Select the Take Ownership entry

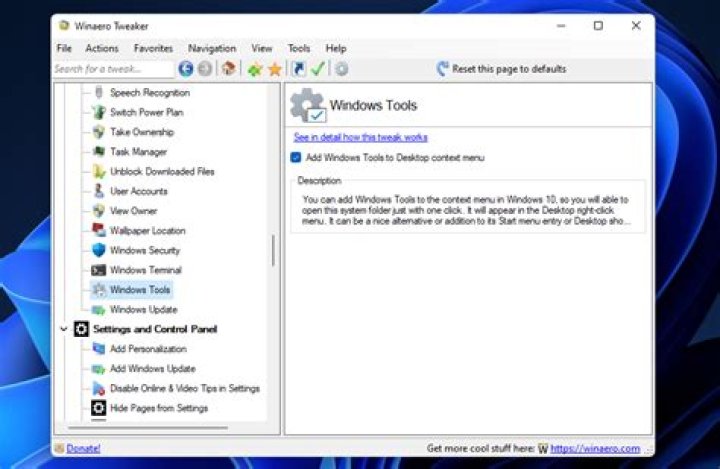click(142, 132)
